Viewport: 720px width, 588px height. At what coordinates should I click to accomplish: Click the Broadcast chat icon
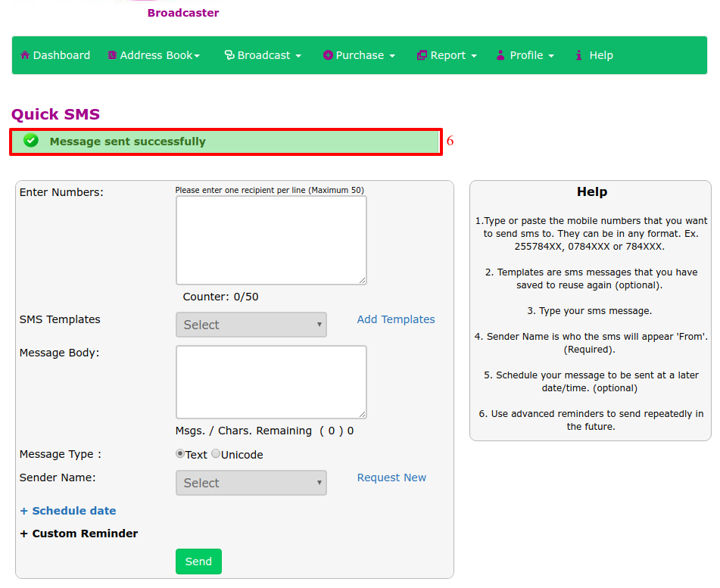tap(229, 55)
